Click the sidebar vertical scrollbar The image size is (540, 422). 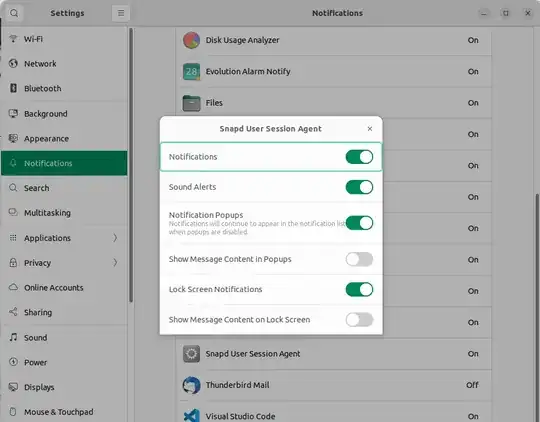[x=131, y=165]
